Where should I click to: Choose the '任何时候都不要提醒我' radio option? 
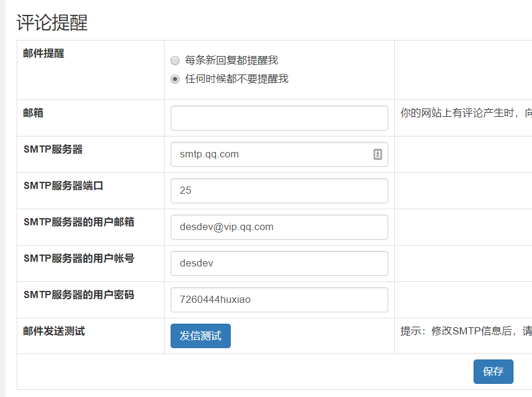pos(175,79)
